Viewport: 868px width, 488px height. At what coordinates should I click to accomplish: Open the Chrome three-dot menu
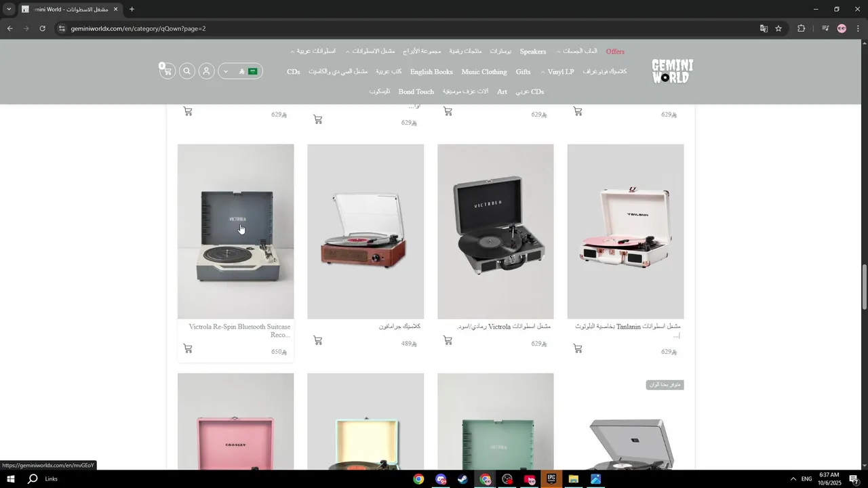858,28
